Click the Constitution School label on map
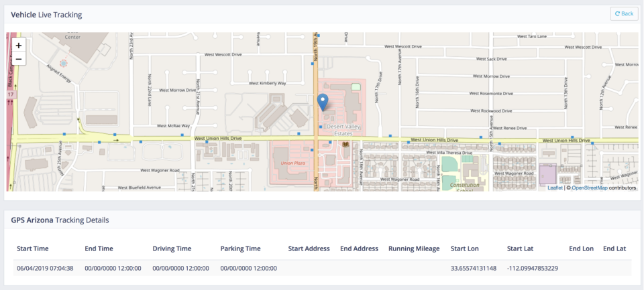 (x=465, y=188)
